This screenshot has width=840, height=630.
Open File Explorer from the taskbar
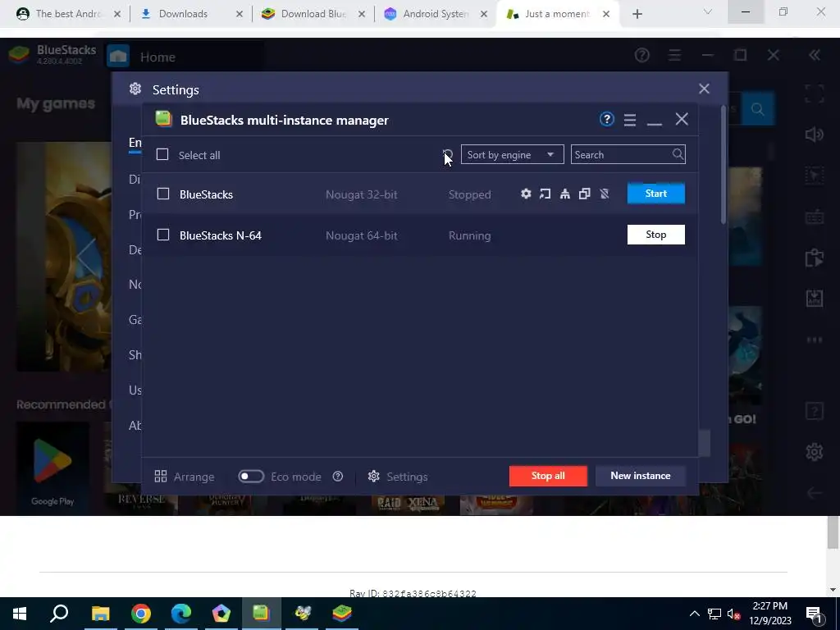tap(100, 614)
